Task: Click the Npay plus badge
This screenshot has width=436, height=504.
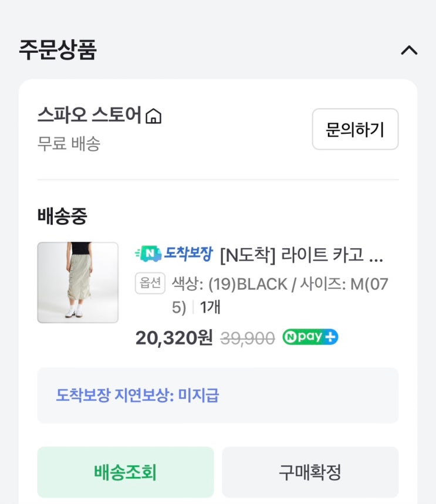Action: pos(310,337)
